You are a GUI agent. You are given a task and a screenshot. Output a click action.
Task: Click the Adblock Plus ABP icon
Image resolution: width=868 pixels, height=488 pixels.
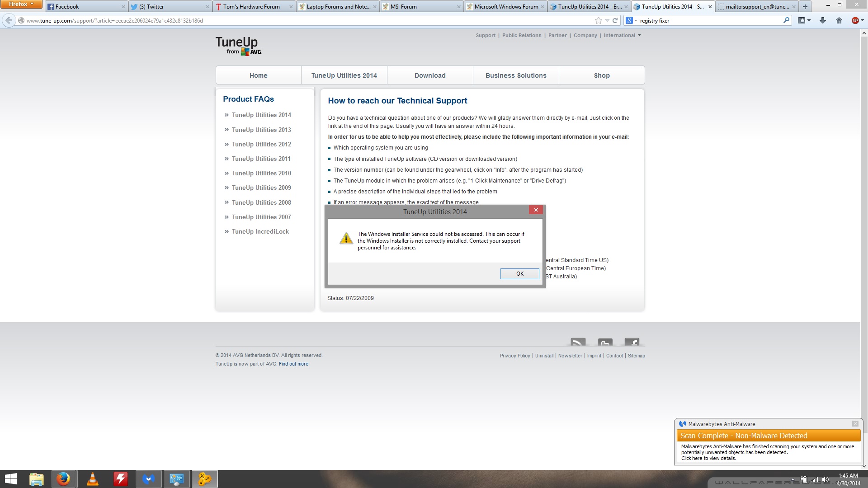(855, 20)
